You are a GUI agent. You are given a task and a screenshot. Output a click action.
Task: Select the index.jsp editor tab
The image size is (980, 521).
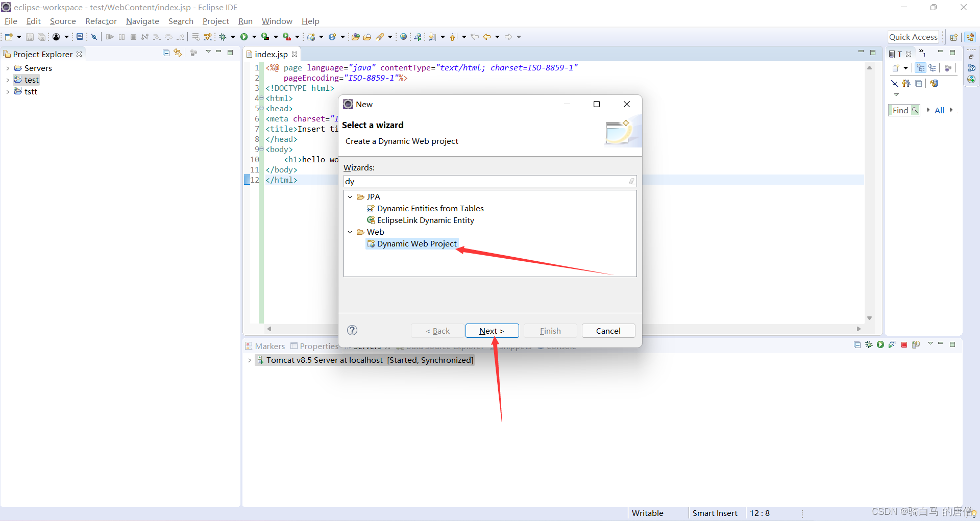pos(271,54)
